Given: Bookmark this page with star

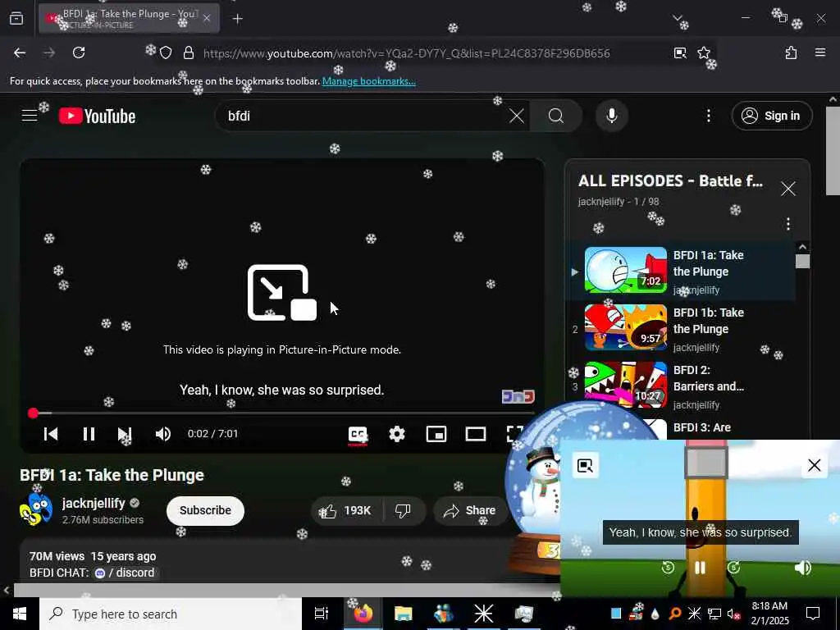Looking at the screenshot, I should coord(703,52).
